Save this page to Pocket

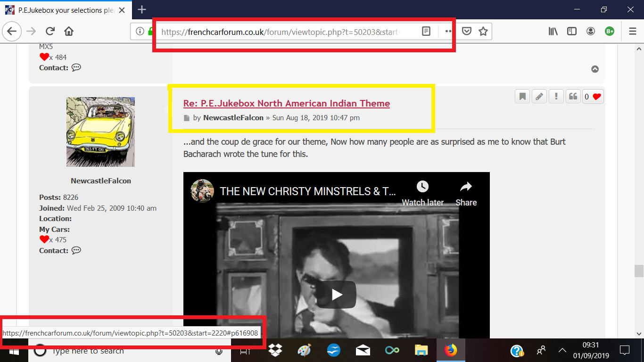pos(466,32)
